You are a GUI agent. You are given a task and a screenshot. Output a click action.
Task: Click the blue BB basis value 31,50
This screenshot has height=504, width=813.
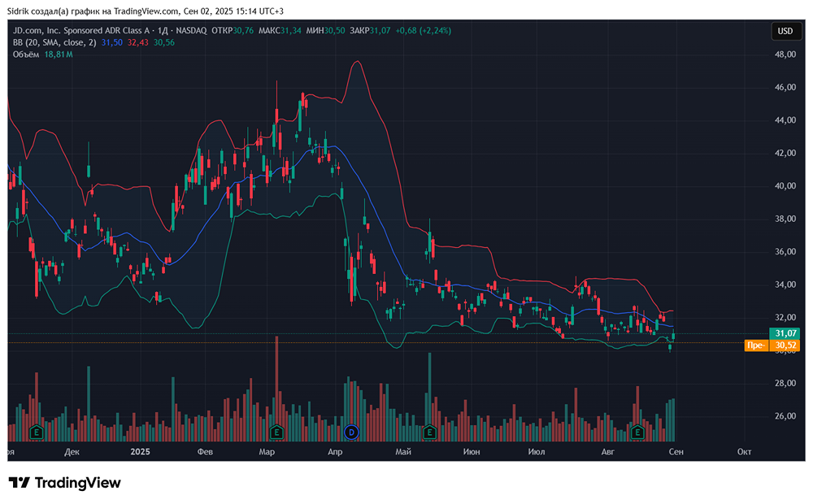pyautogui.click(x=111, y=42)
